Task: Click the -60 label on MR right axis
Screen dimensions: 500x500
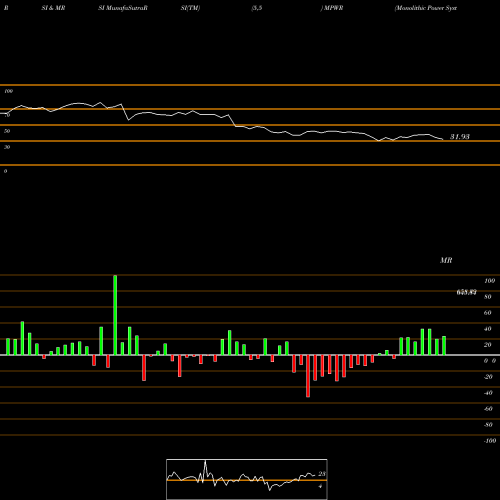Action: coord(488,409)
